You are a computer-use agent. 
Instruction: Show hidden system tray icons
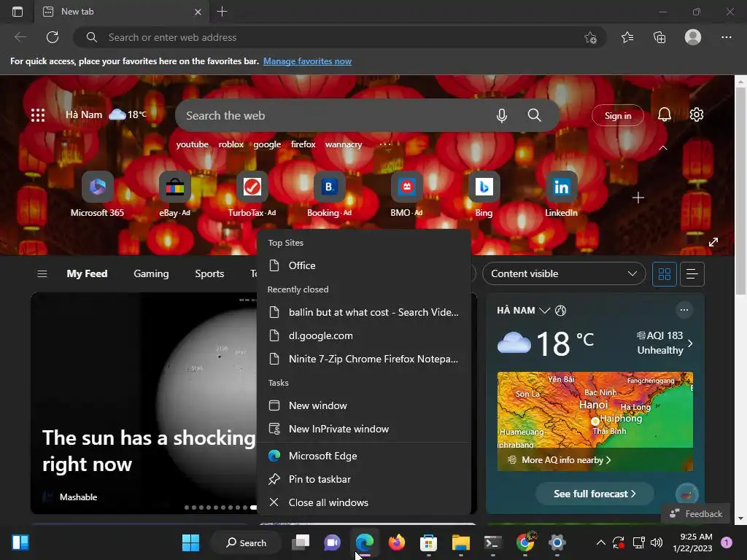click(x=601, y=542)
